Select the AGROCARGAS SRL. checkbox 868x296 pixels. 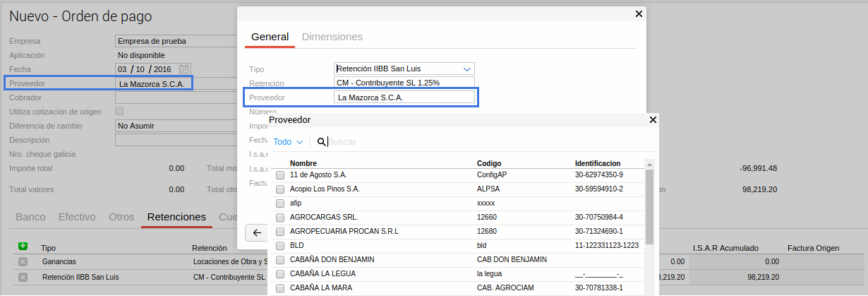click(280, 217)
